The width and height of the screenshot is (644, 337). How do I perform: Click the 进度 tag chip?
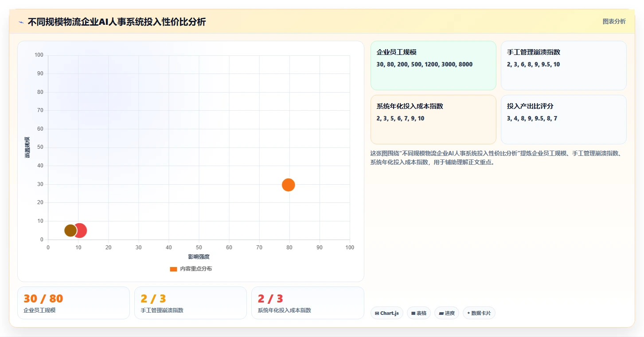[x=446, y=313]
